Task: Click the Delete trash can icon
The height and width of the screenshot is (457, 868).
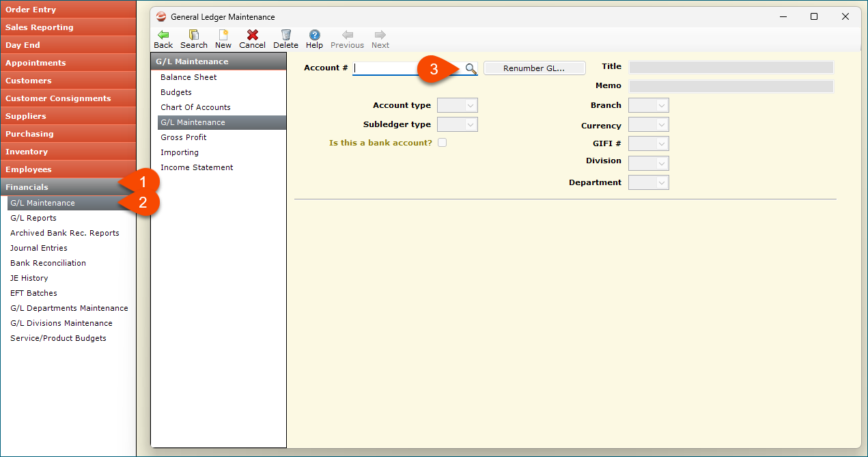Action: point(286,35)
